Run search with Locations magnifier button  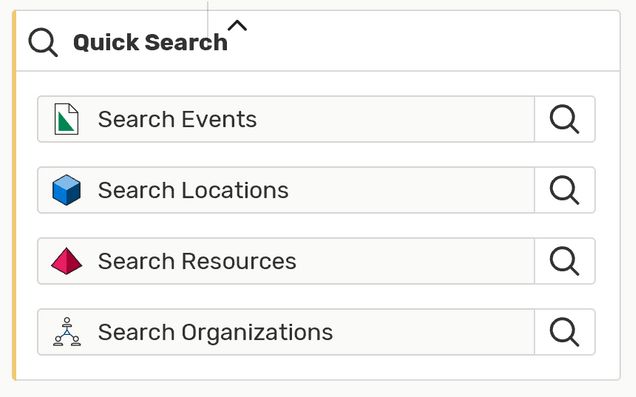tap(565, 190)
